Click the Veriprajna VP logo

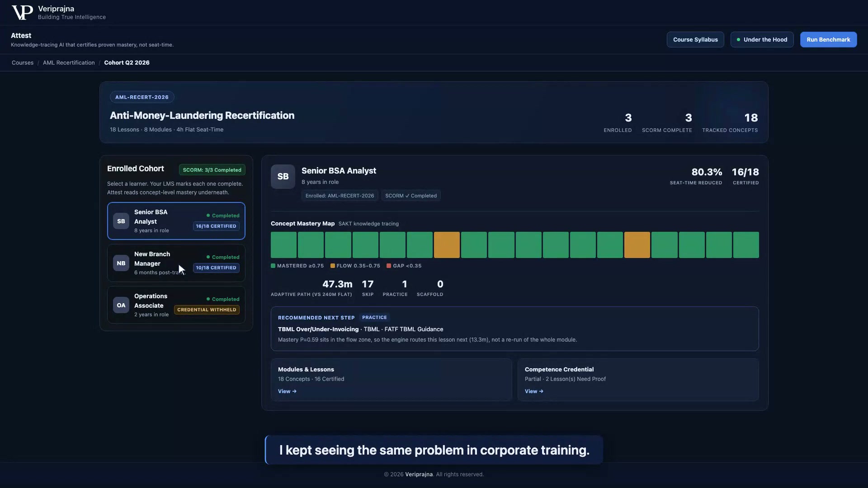tap(22, 13)
